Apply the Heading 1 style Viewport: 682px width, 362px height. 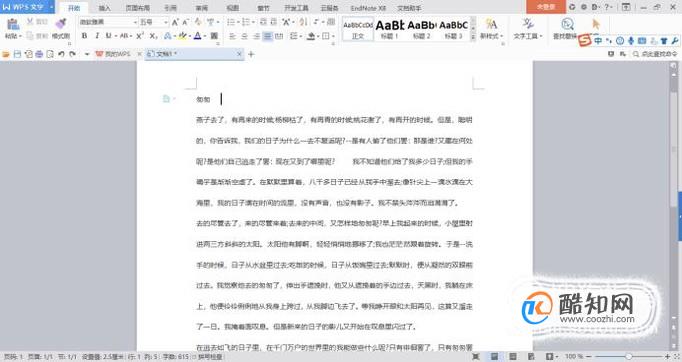pos(390,29)
